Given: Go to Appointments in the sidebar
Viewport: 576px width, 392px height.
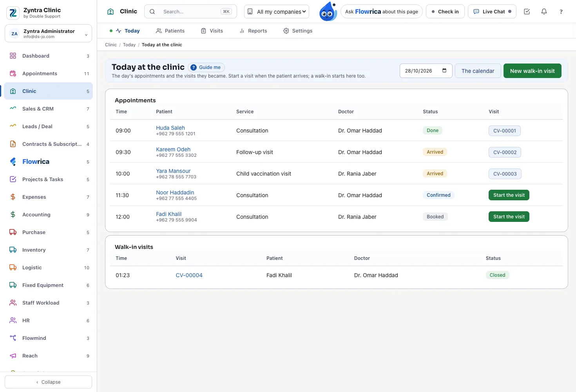Looking at the screenshot, I should pos(49,74).
